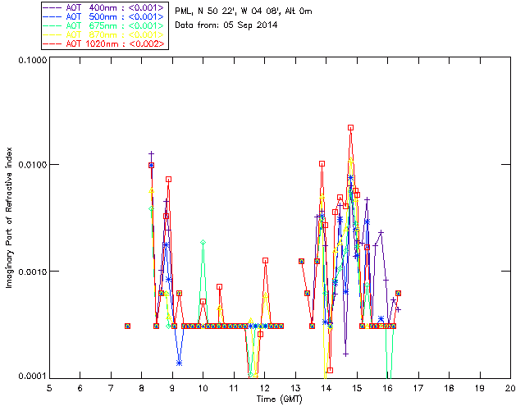Click the 0.0100 y-axis label
The width and height of the screenshot is (525, 420).
32,165
